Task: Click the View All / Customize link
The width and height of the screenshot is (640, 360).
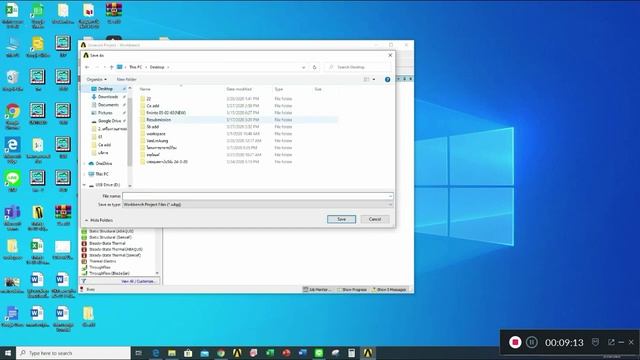Action: coord(138,281)
